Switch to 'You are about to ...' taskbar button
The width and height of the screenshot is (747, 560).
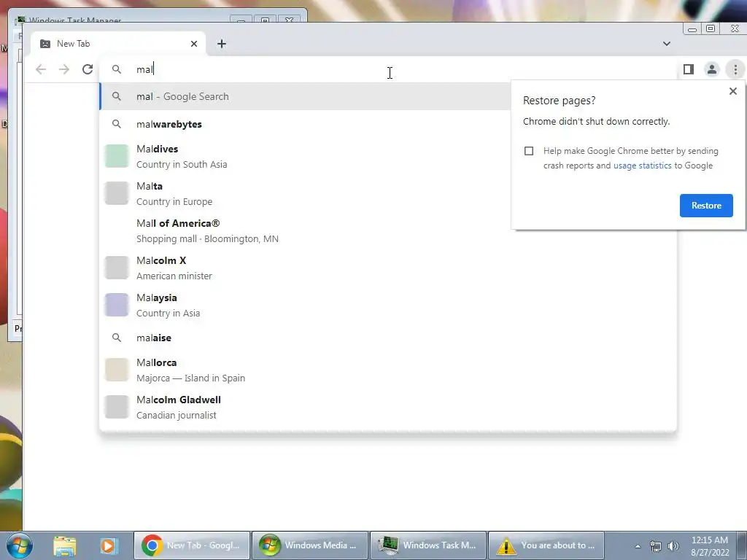pyautogui.click(x=546, y=545)
